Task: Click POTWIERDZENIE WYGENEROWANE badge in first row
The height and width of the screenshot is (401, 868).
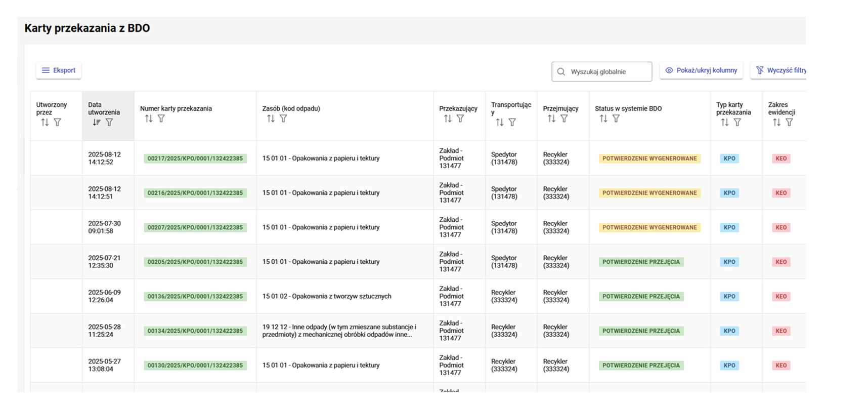Action: (649, 158)
